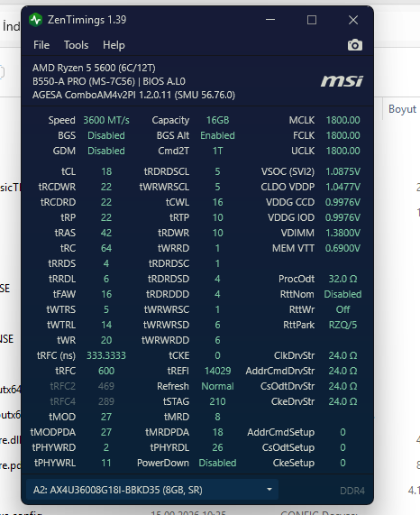
Task: Expand the memory module dropdown arrow
Action: [x=269, y=490]
